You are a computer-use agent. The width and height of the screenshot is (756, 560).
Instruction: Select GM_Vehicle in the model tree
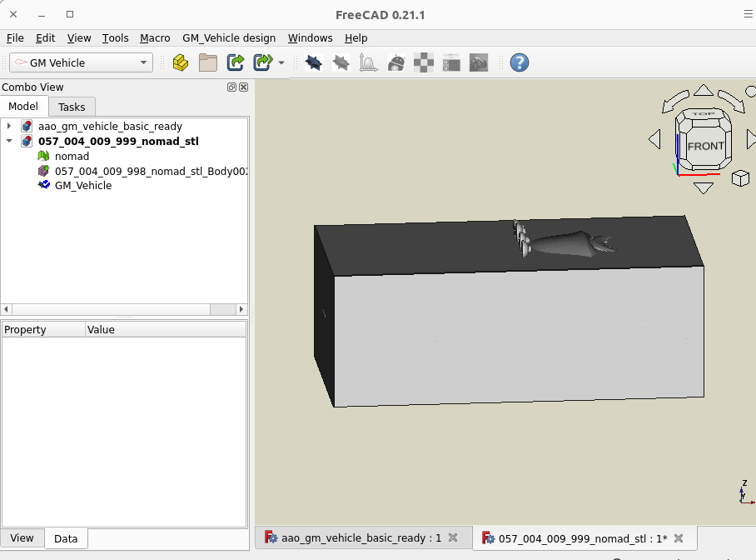tap(82, 185)
